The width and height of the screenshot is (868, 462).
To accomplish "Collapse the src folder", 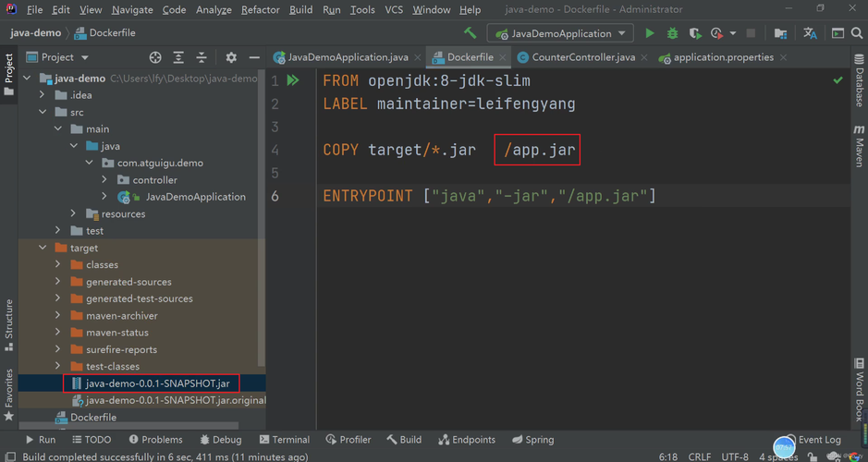I will 43,112.
